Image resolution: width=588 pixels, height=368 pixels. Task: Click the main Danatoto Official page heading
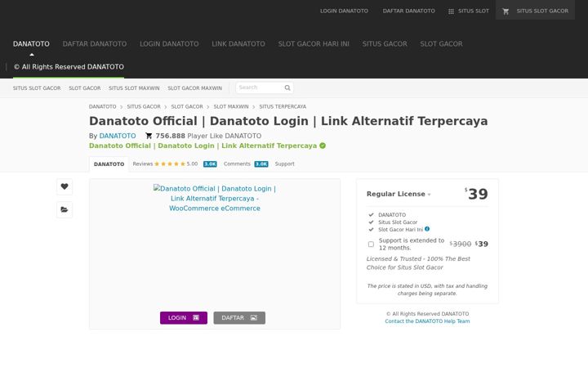point(288,121)
